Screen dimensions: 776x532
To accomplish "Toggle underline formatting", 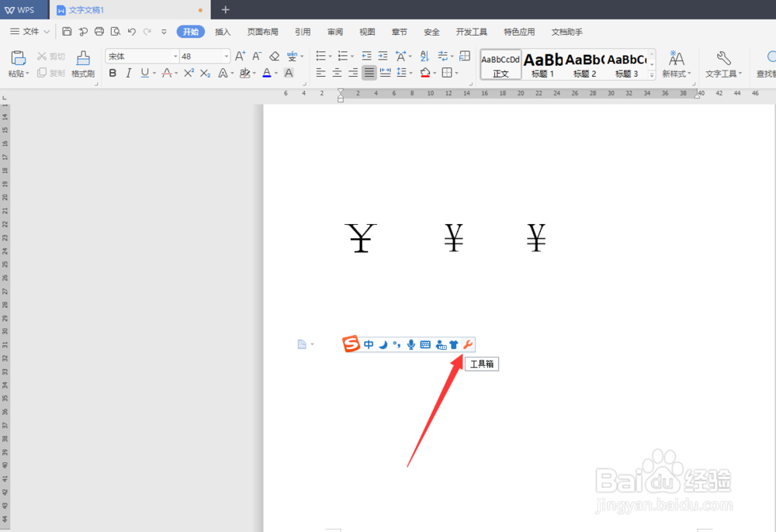I will [x=144, y=73].
